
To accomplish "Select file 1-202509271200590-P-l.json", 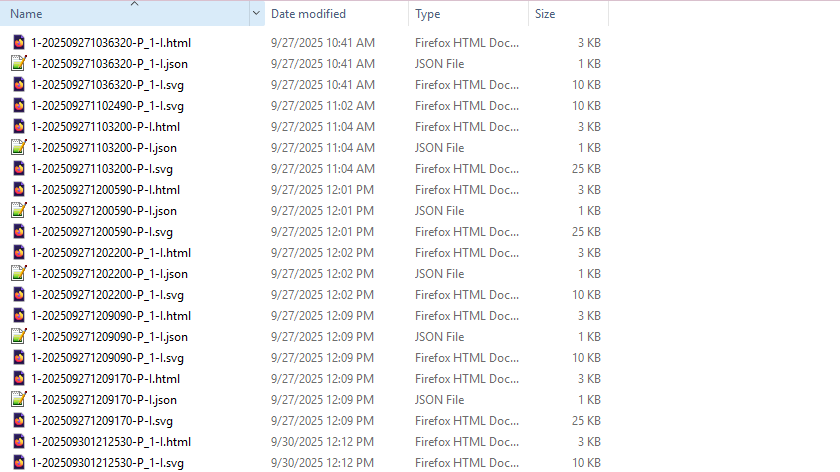I will (104, 211).
